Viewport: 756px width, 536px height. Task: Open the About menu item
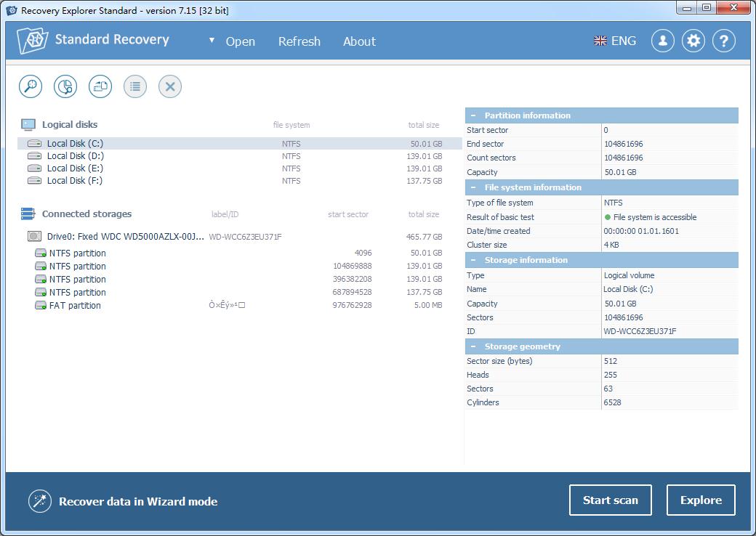[360, 41]
